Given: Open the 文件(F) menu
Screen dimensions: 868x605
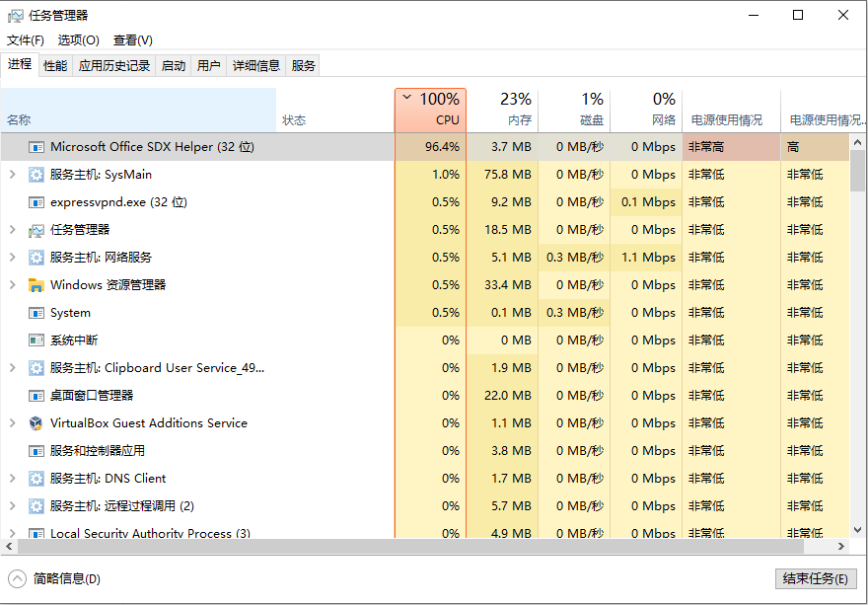Looking at the screenshot, I should [26, 40].
